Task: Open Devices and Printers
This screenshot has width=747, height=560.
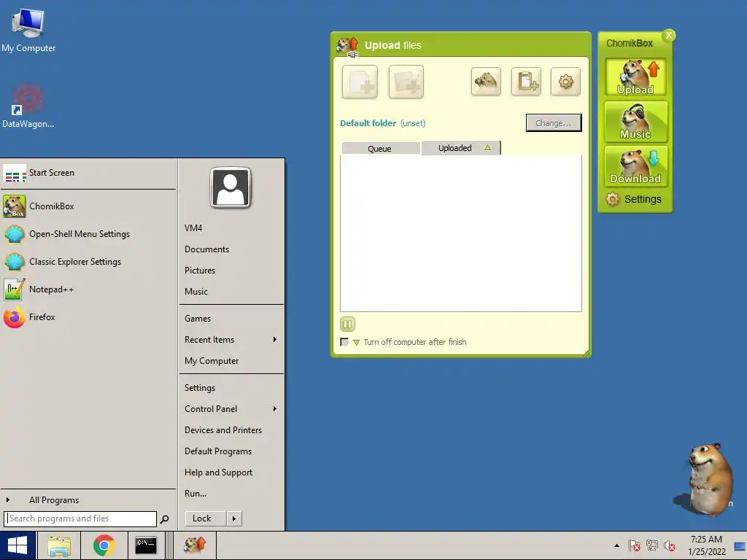Action: 231,430
